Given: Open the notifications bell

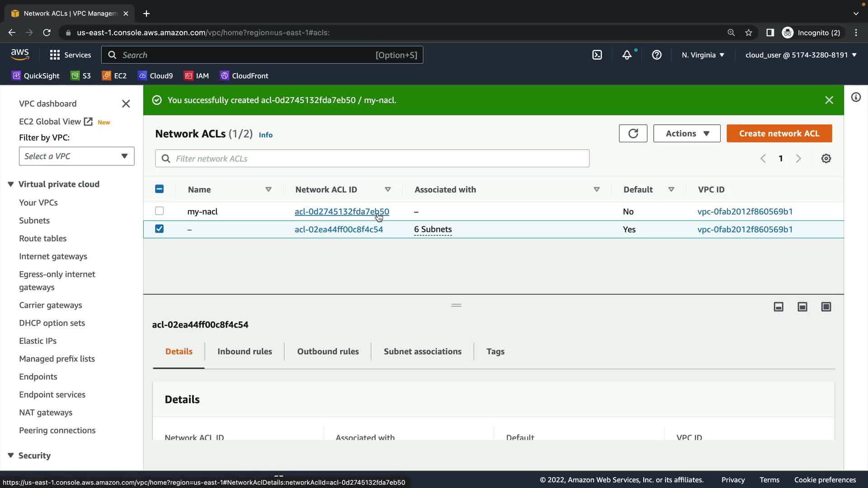Looking at the screenshot, I should click(x=627, y=55).
